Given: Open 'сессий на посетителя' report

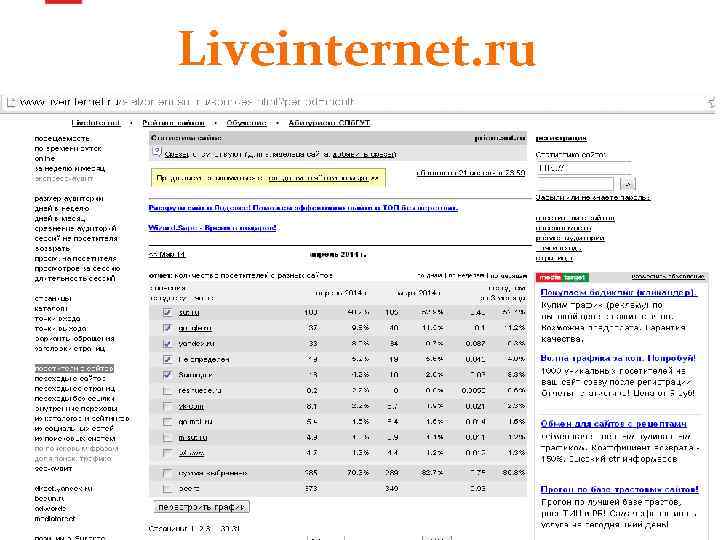Looking at the screenshot, I should [76, 238].
